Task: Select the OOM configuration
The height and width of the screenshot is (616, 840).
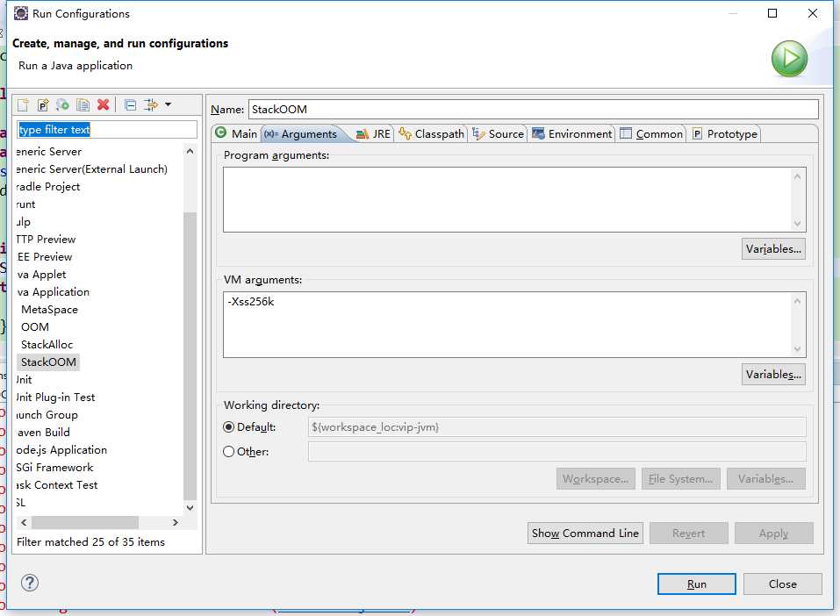Action: coord(35,326)
